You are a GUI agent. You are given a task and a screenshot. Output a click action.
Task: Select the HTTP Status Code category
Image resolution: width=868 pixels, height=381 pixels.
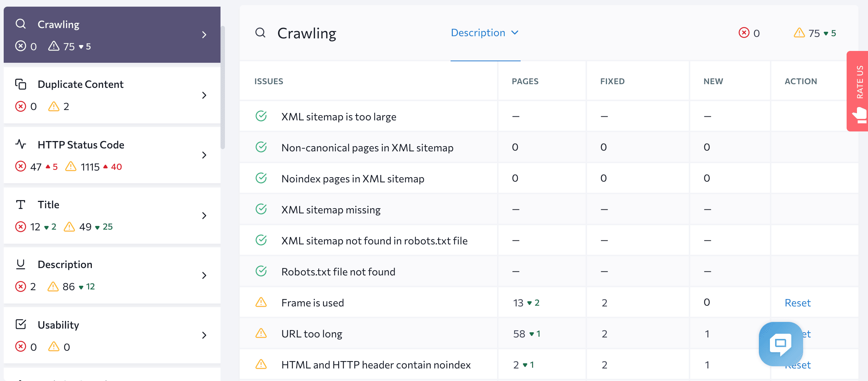click(x=112, y=155)
